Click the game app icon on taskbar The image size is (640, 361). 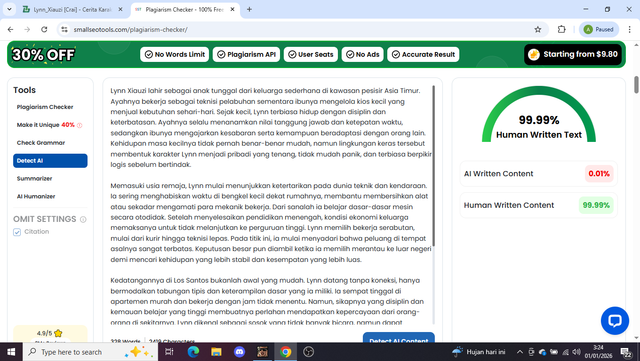pyautogui.click(x=262, y=352)
